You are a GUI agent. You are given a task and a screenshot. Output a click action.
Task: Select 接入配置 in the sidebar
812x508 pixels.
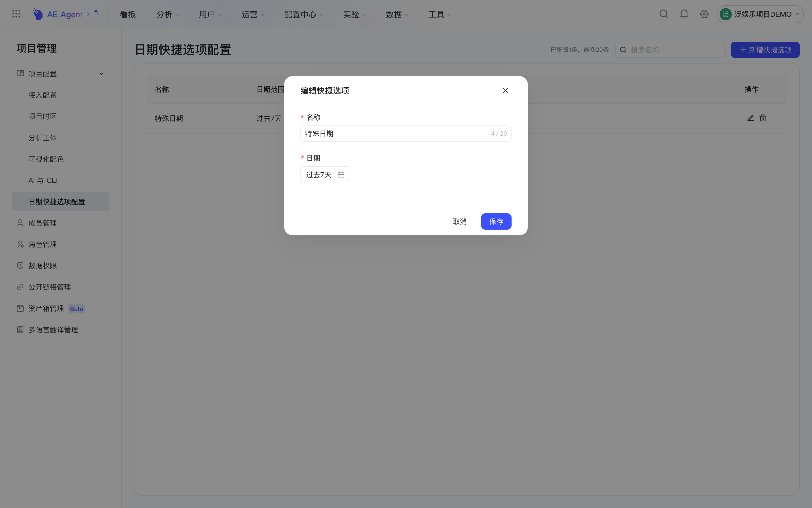[60, 95]
